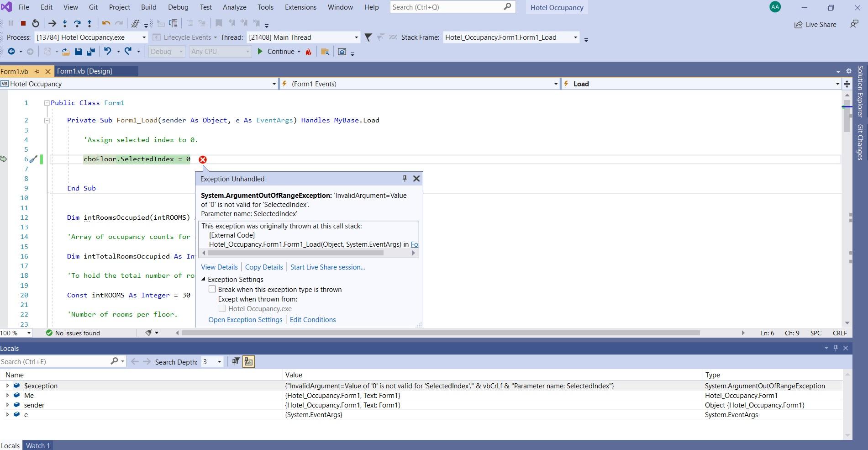
Task: Open the File menu
Action: coord(24,7)
